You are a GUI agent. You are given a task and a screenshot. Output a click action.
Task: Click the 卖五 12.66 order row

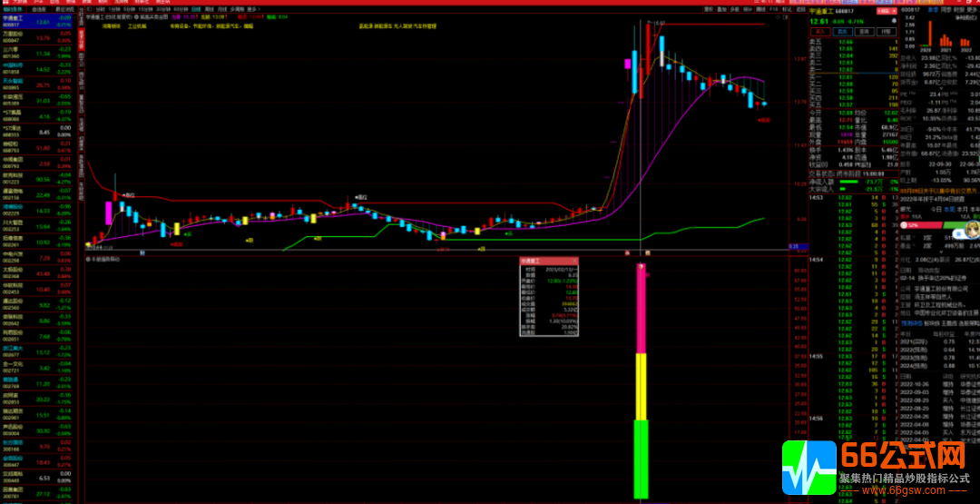(x=853, y=41)
